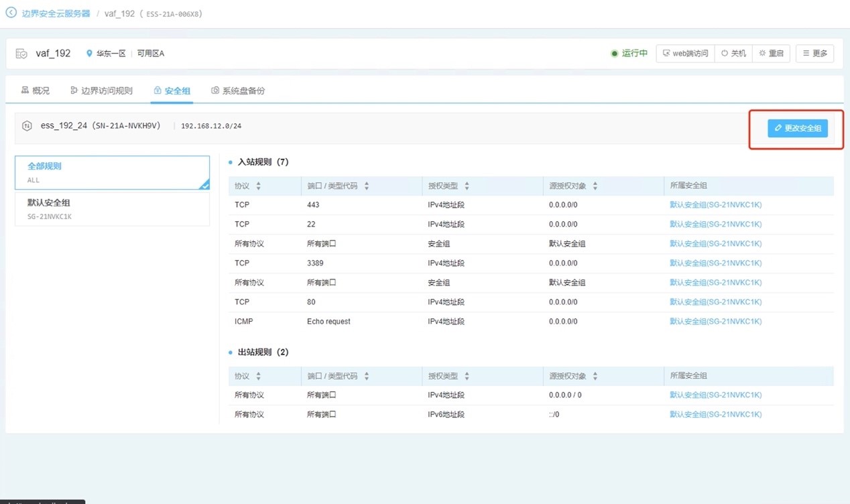Screen dimensions: 850x504
Task: Open the 系统盘备份 tab
Action: point(238,90)
